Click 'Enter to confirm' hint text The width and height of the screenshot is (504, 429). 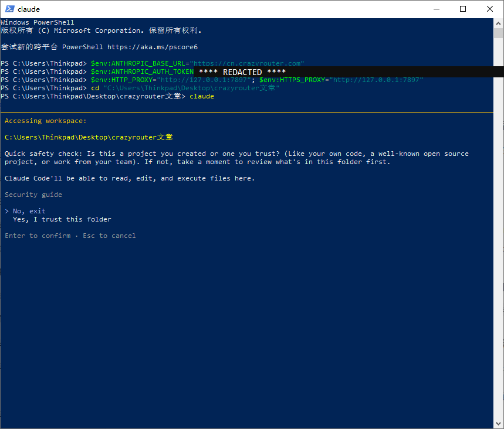tap(38, 236)
